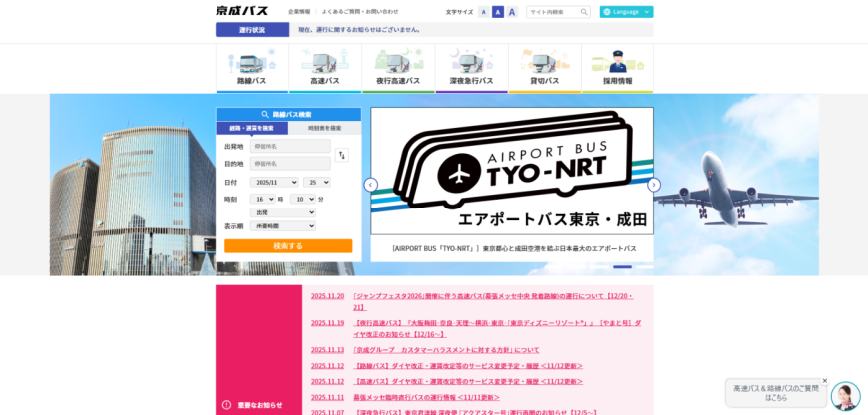Open the 夜行高速バス category icon

click(x=398, y=68)
